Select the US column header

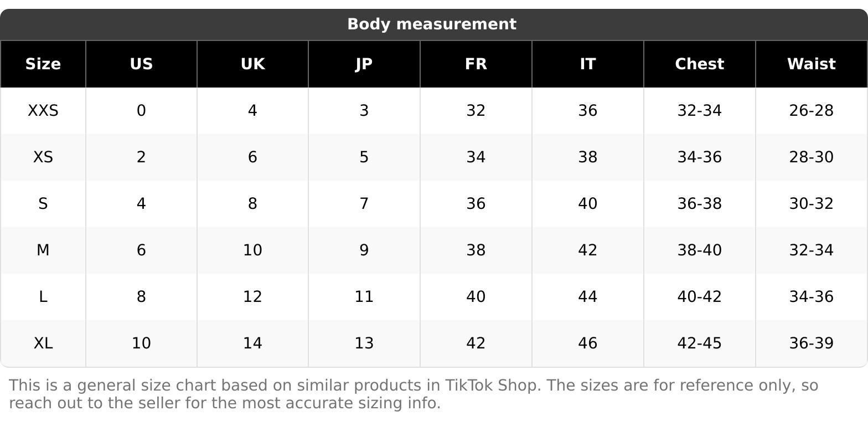141,64
